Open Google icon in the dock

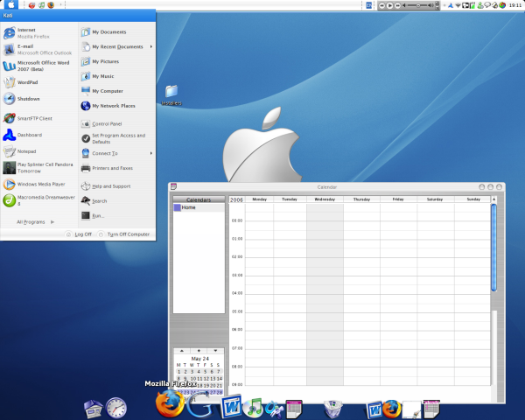200,406
